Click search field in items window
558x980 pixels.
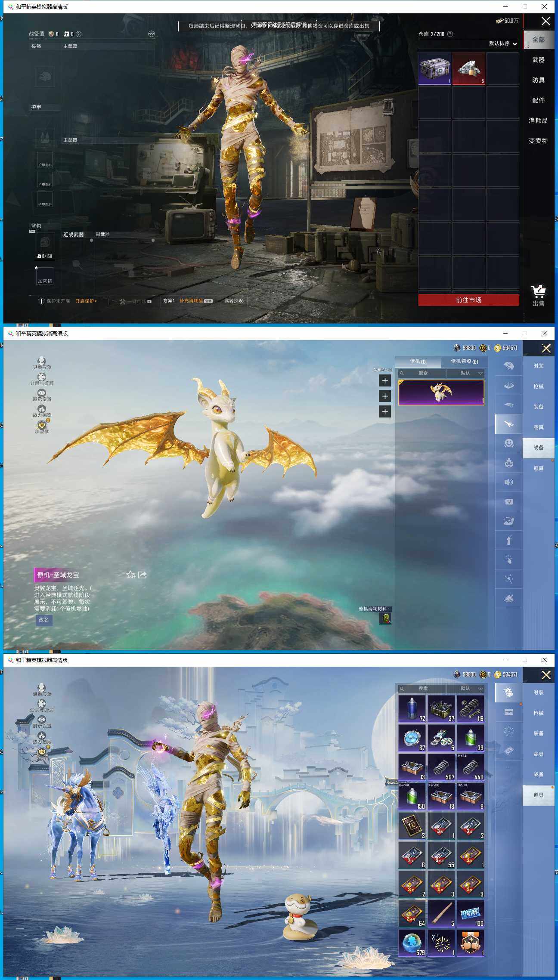pyautogui.click(x=422, y=689)
